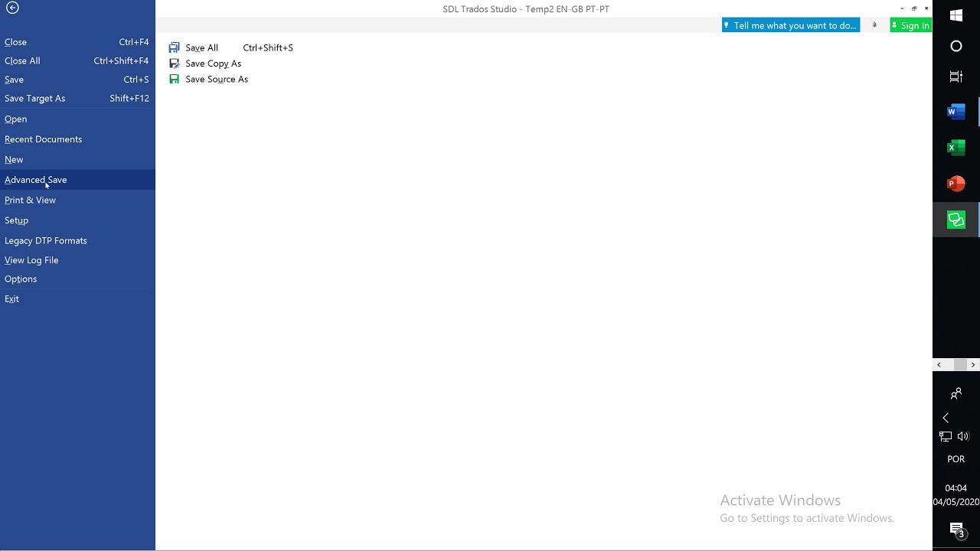Open PowerPoint from the taskbar

click(956, 184)
